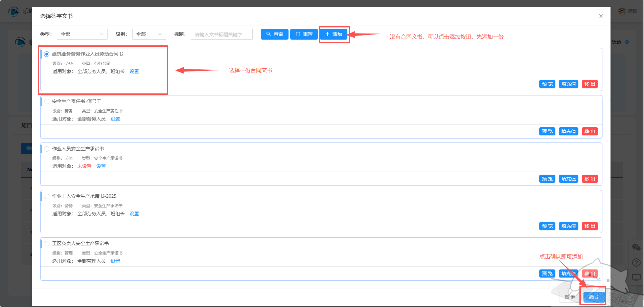Focus the 标题 keyword input field

pyautogui.click(x=222, y=34)
